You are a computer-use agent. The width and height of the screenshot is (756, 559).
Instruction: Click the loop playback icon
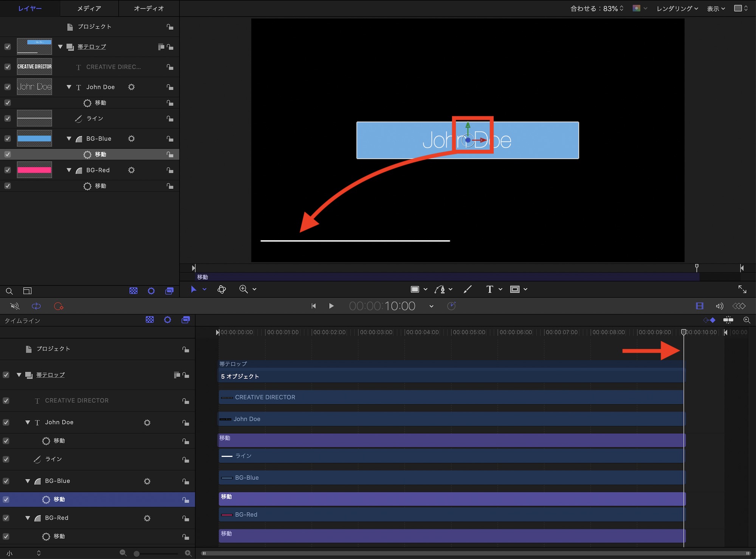pos(36,306)
